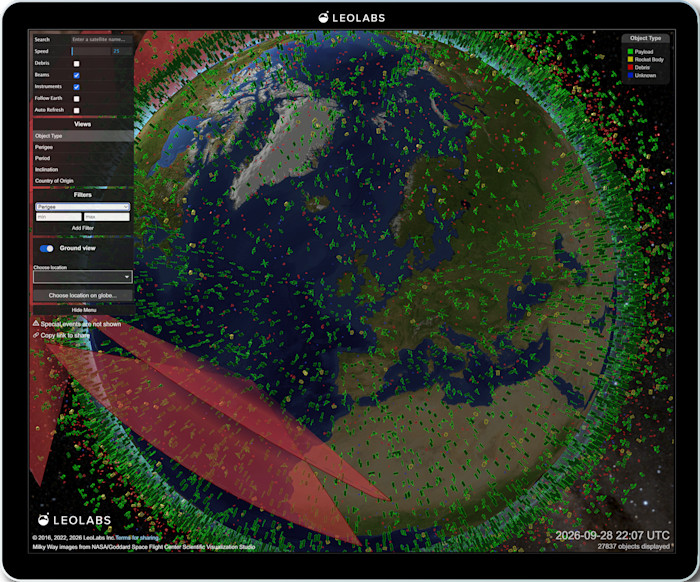
Task: Click the Speed value field showing 25
Action: click(x=121, y=51)
